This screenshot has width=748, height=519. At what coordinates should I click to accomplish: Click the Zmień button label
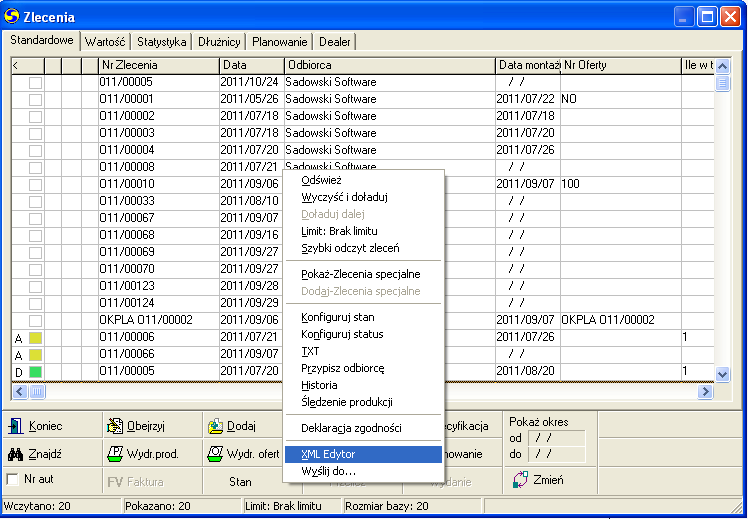(548, 480)
